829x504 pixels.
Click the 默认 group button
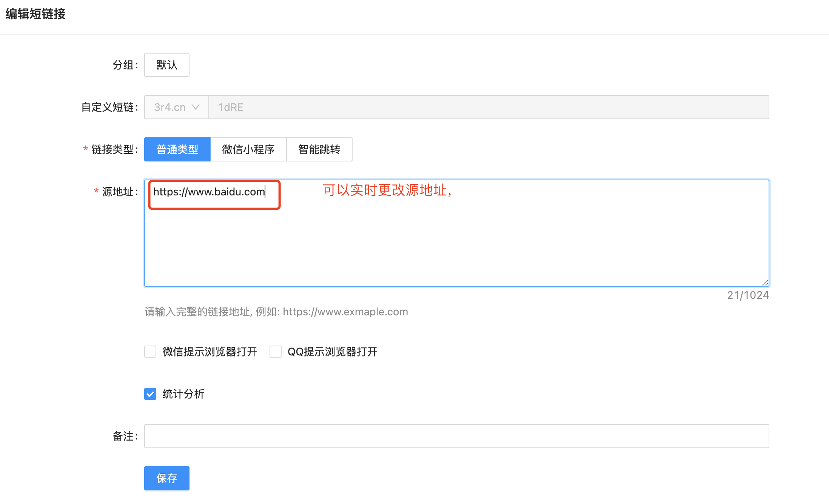click(x=166, y=65)
